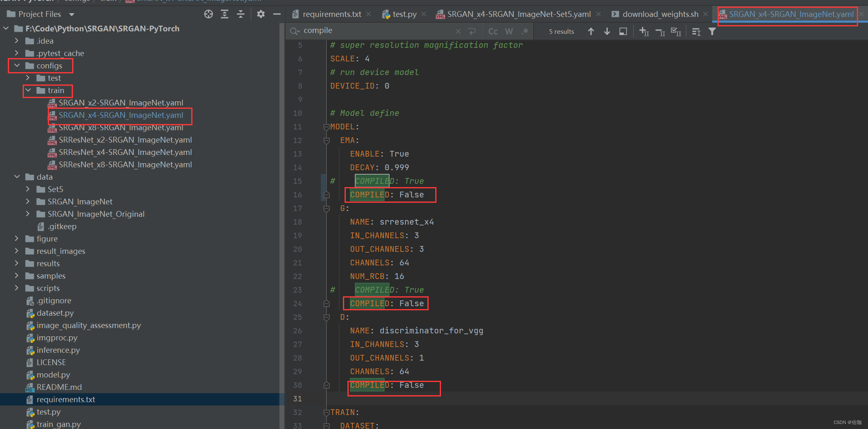Fold the MODEL block at line 11
868x429 pixels.
(326, 127)
